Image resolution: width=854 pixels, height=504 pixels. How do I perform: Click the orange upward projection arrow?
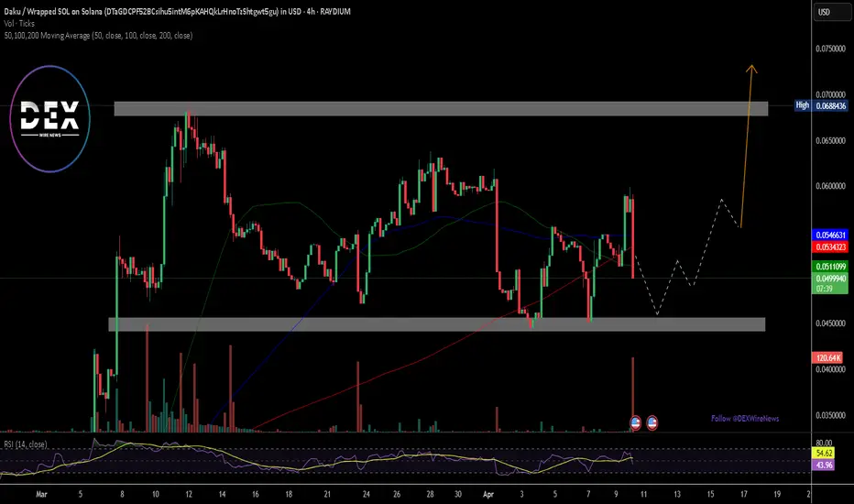(747, 146)
